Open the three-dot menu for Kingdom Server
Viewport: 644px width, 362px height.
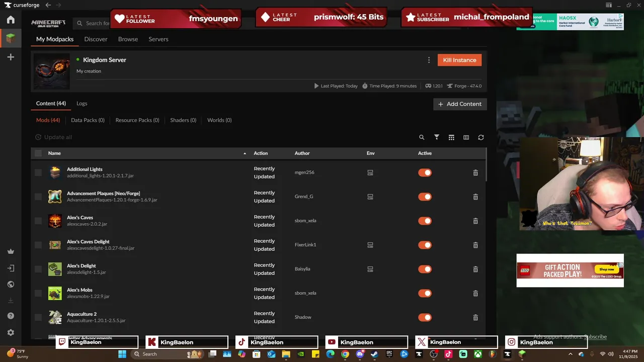coord(429,60)
